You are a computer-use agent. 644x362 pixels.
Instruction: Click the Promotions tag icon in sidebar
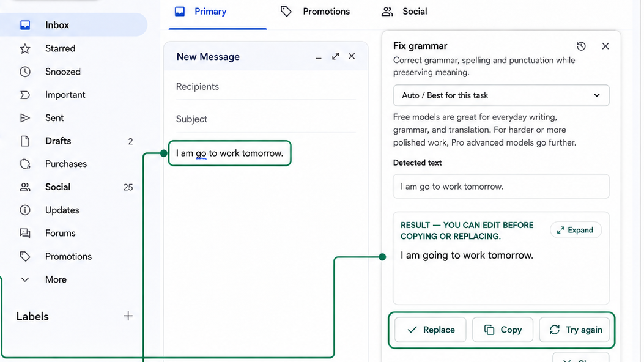tap(25, 256)
